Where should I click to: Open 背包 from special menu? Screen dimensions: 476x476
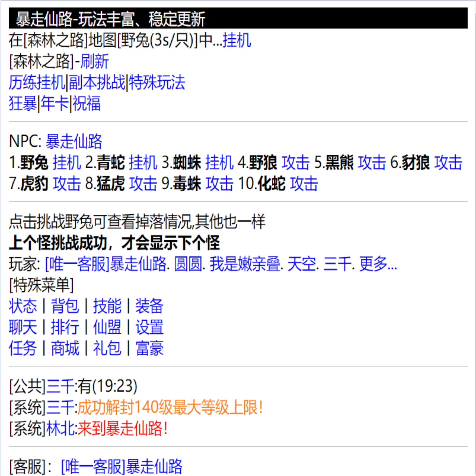[65, 306]
